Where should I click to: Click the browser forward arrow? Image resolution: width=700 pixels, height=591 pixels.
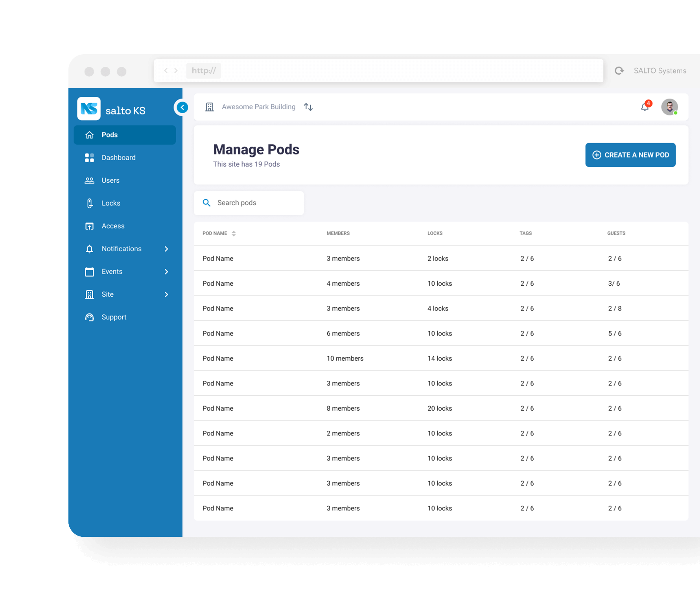[x=176, y=71]
